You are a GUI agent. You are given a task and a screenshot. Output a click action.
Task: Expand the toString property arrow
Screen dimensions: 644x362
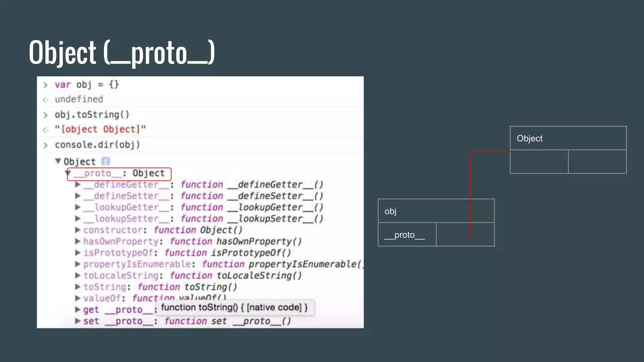(x=78, y=287)
